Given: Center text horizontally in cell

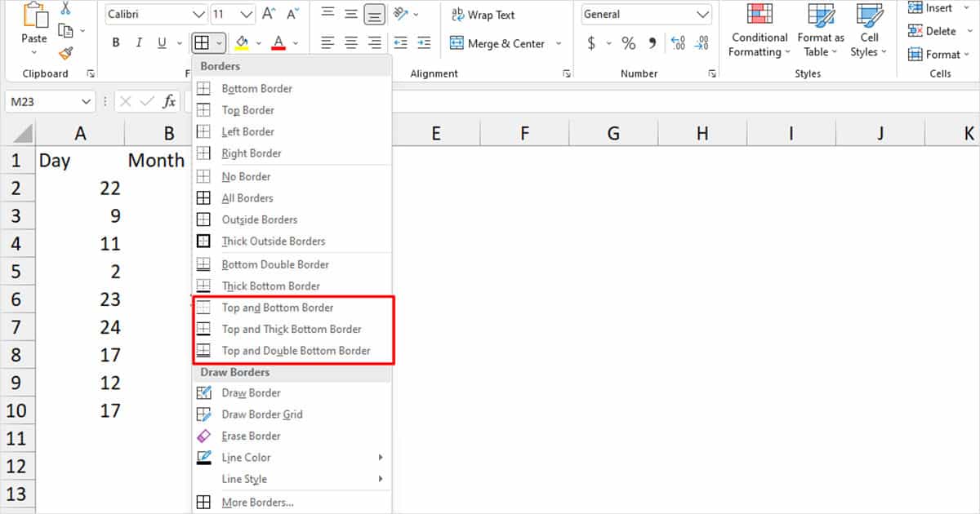Looking at the screenshot, I should [x=350, y=43].
